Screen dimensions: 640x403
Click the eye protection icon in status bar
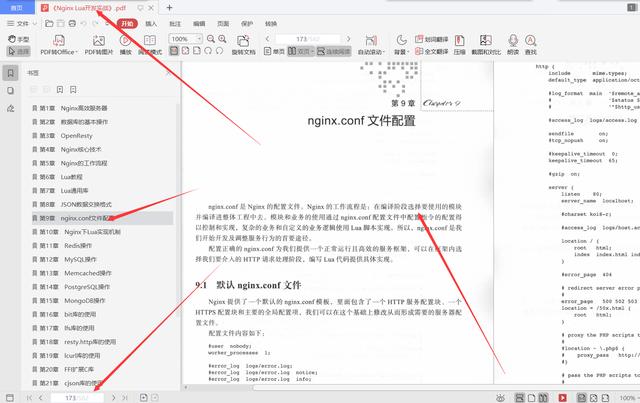click(500, 398)
